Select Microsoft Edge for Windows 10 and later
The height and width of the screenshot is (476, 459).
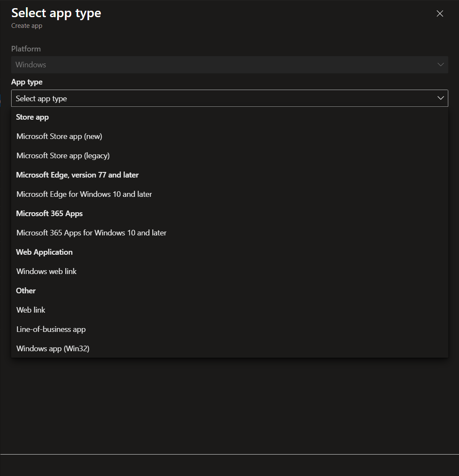click(229, 194)
